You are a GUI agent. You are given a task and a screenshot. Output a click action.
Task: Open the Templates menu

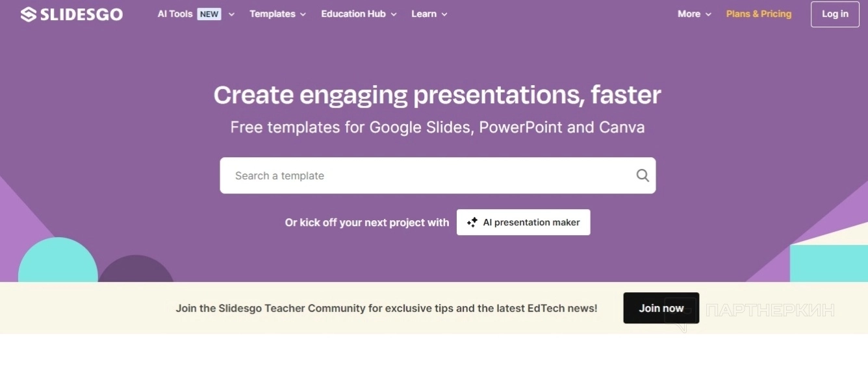point(277,14)
